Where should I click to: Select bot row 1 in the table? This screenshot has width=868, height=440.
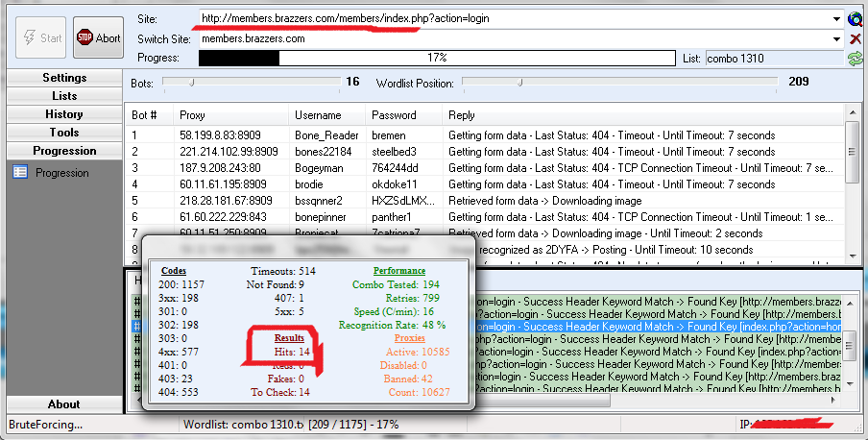pyautogui.click(x=485, y=135)
